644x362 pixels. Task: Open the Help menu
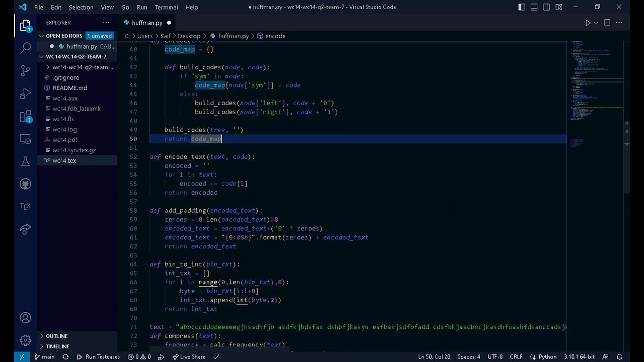coord(192,7)
